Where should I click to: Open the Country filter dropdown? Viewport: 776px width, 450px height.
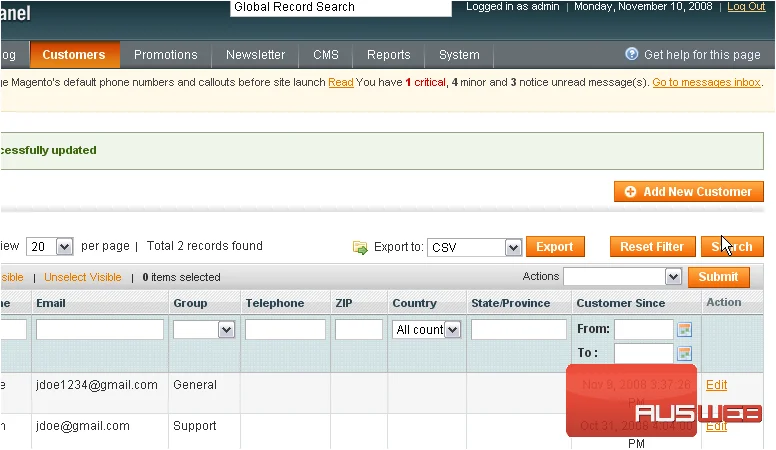pos(426,330)
